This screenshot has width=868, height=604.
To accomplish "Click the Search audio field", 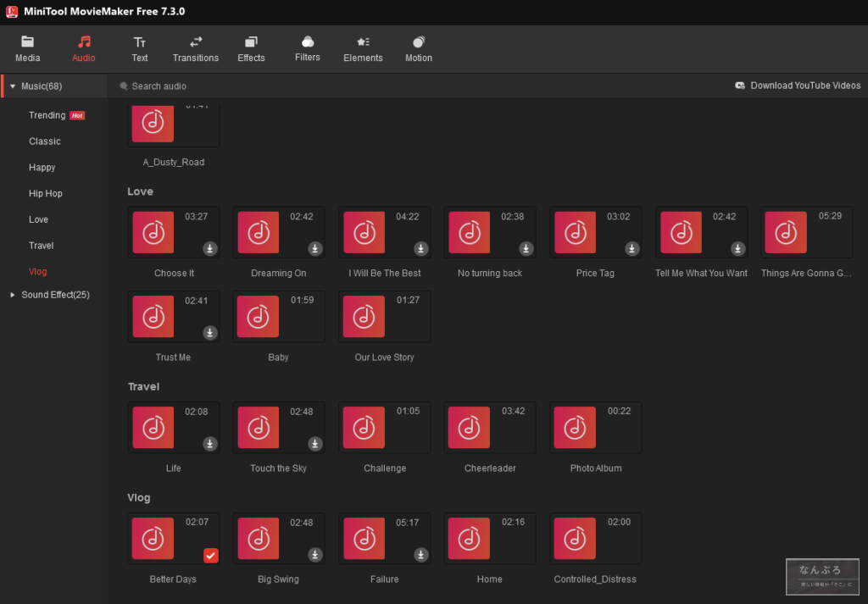I will [x=159, y=86].
